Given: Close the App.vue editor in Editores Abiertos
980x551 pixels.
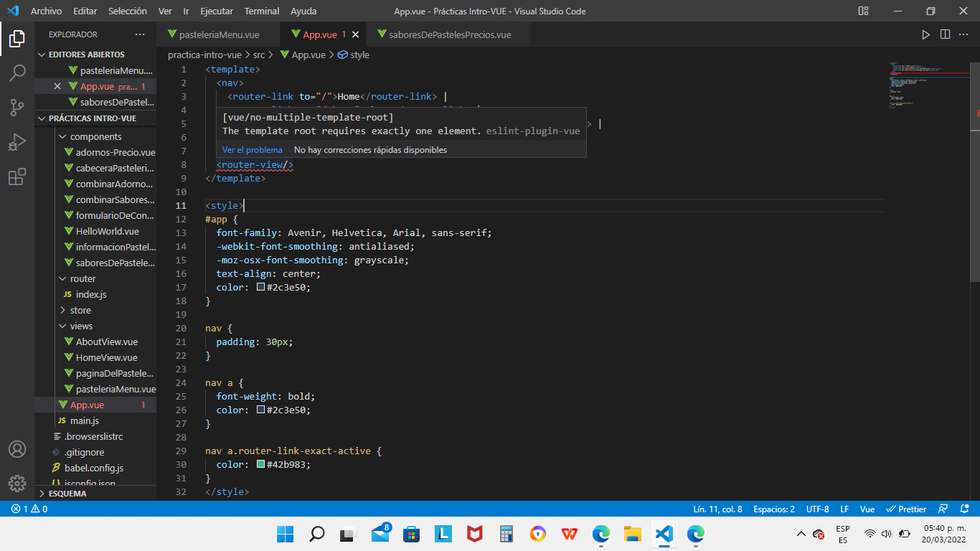Looking at the screenshot, I should [x=57, y=85].
